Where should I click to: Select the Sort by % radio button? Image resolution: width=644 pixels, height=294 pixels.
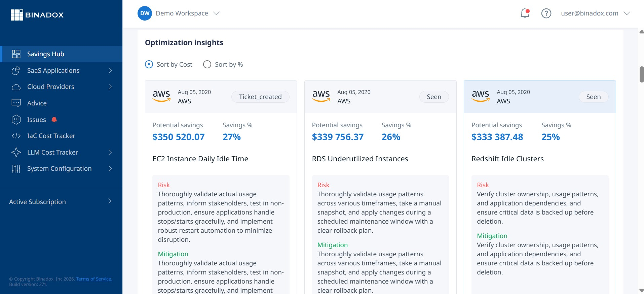coord(207,64)
